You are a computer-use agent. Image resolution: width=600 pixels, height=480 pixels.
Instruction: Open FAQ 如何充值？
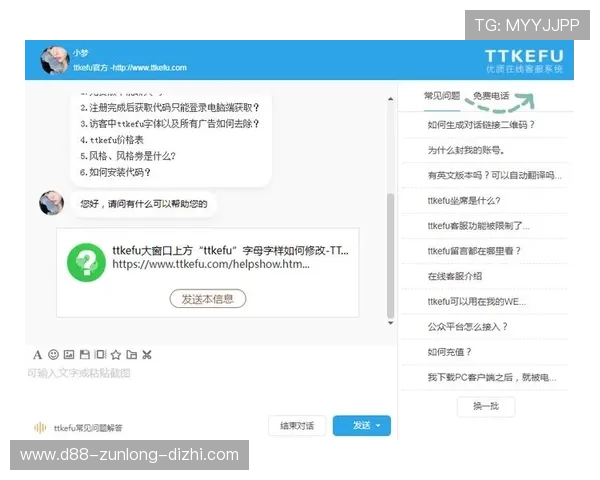click(x=450, y=352)
